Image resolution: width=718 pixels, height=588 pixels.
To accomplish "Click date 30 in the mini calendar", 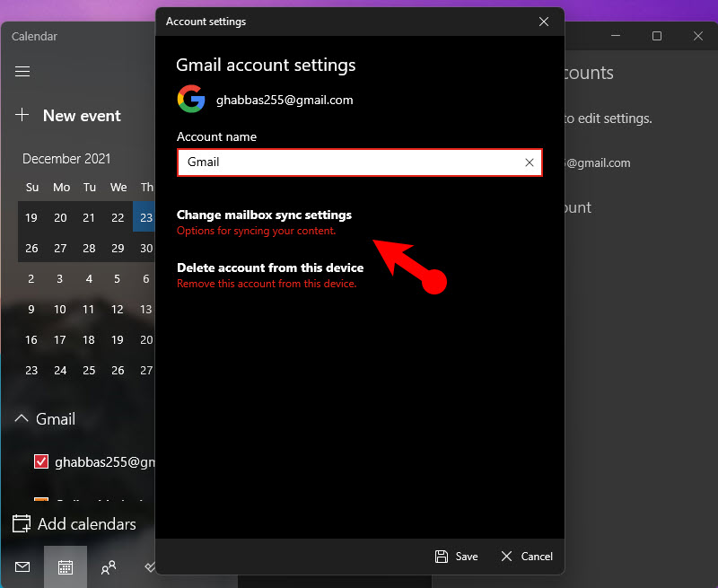I will click(145, 248).
